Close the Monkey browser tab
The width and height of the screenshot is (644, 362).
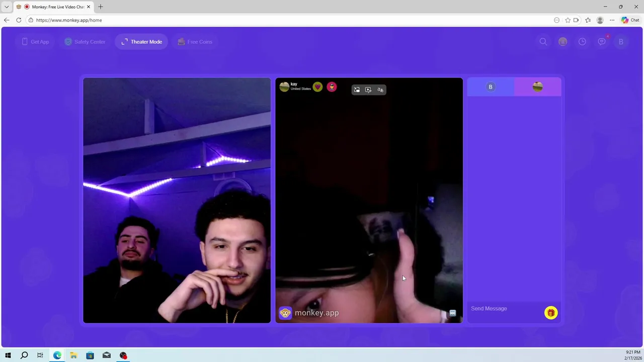(89, 7)
